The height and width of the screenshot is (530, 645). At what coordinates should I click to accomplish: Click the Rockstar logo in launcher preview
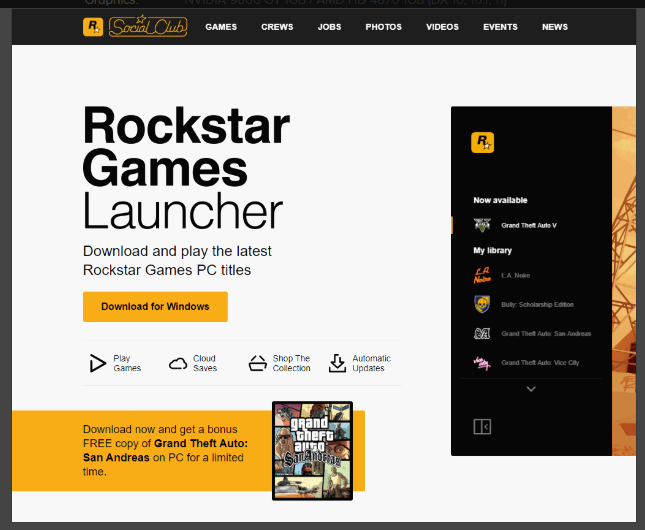pyautogui.click(x=483, y=142)
